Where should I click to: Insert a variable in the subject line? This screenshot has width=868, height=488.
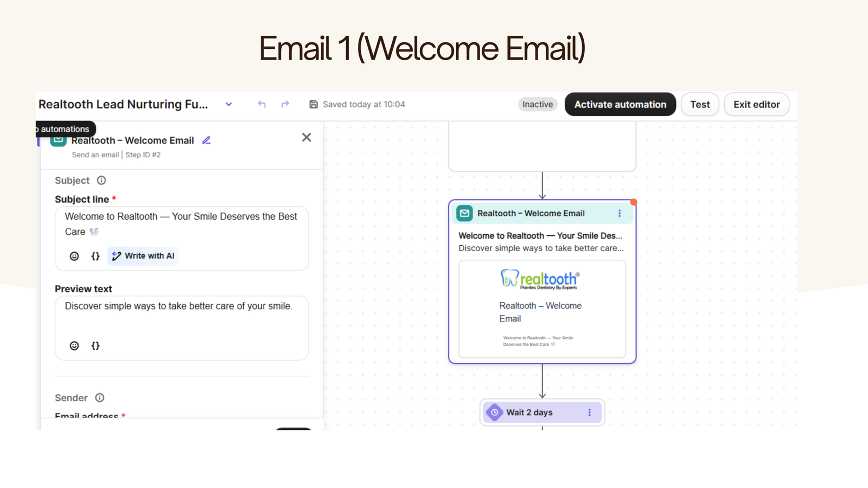point(95,256)
